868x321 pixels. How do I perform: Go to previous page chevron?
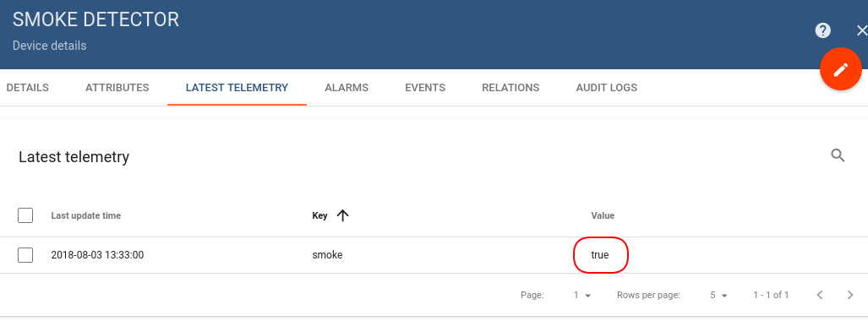(820, 295)
